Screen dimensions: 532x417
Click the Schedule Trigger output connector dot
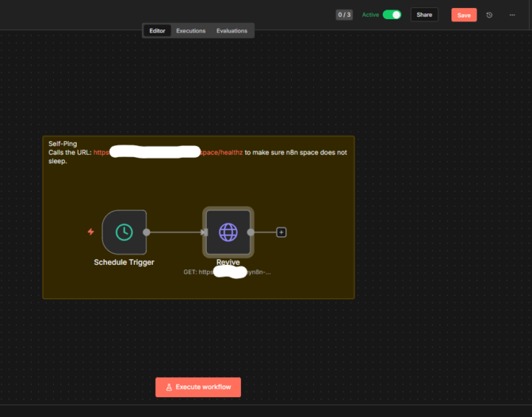pyautogui.click(x=146, y=232)
